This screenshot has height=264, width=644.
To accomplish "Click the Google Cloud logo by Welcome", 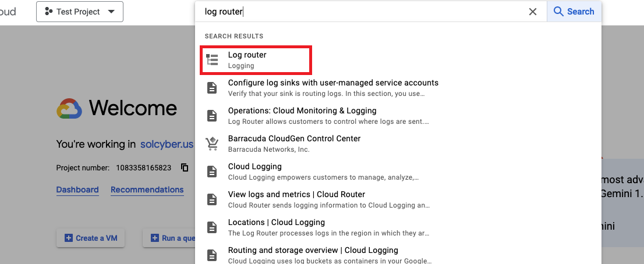I will (69, 108).
